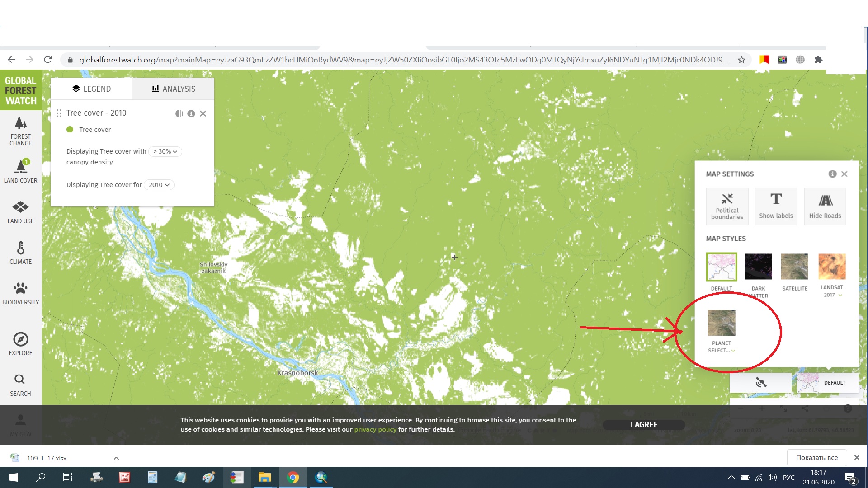The image size is (868, 488).
Task: Toggle Show labels in Map Settings
Action: [x=776, y=206]
